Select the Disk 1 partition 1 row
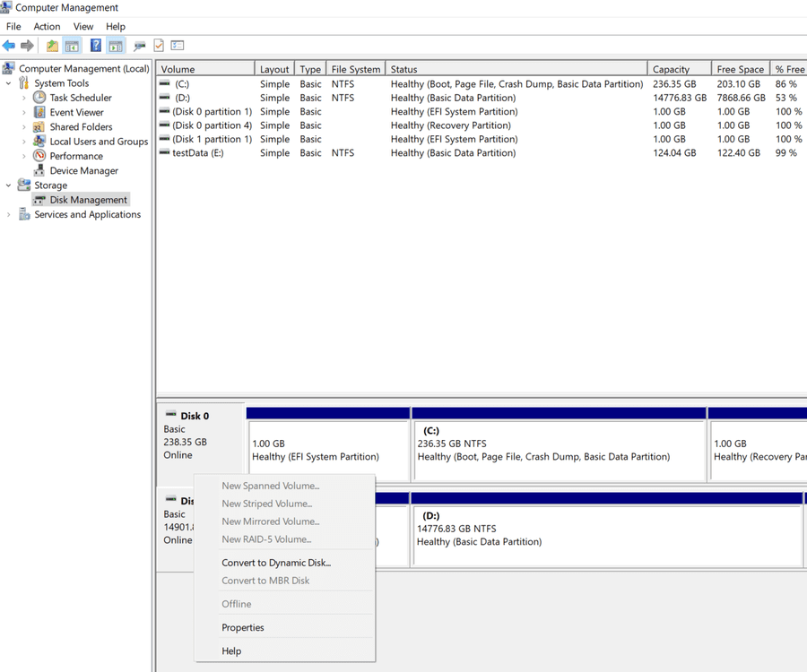The height and width of the screenshot is (672, 807). tap(482, 139)
